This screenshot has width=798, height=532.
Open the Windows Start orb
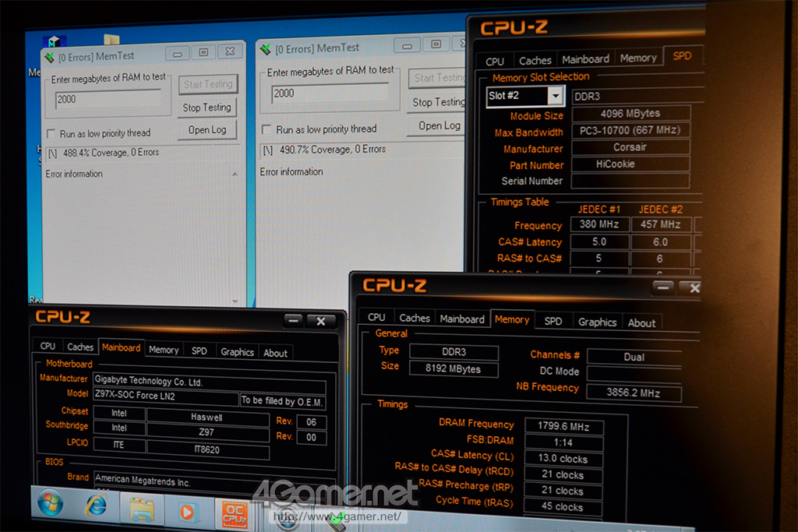click(x=51, y=503)
